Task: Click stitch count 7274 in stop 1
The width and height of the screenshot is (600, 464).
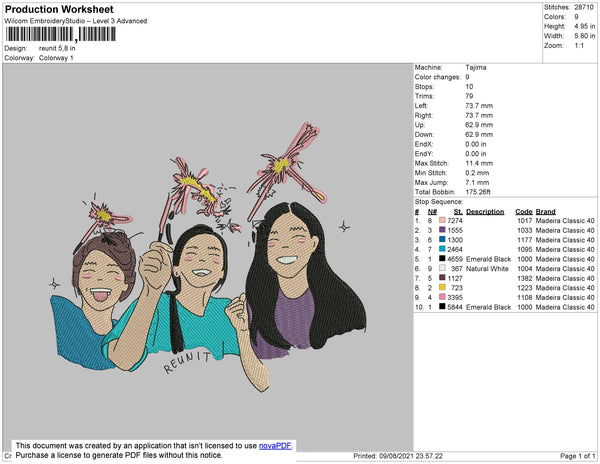Action: point(455,221)
